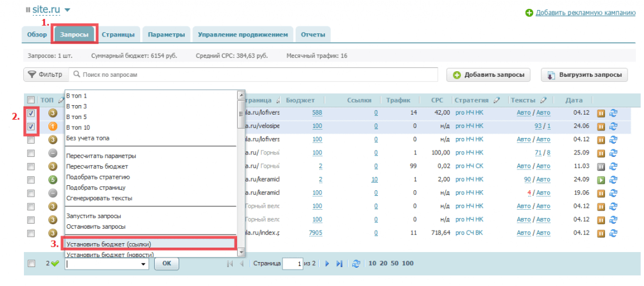Check the checkbox of budget 7905 row
644x286 pixels.
tap(31, 233)
